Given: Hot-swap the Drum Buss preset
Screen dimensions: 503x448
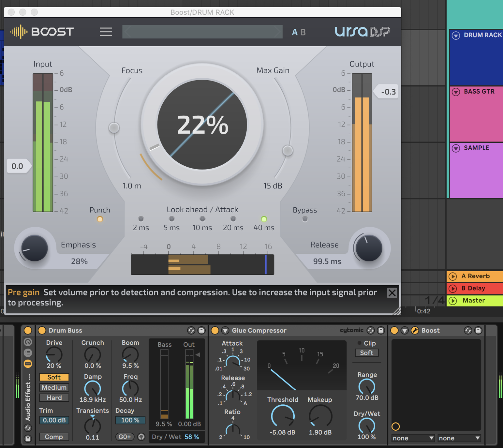Looking at the screenshot, I should 191,330.
